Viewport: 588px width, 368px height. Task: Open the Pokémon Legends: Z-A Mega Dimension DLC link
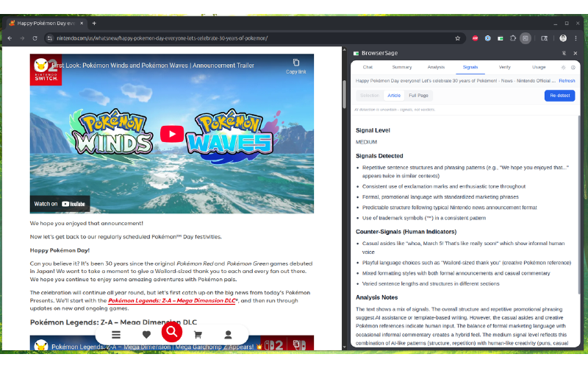173,300
